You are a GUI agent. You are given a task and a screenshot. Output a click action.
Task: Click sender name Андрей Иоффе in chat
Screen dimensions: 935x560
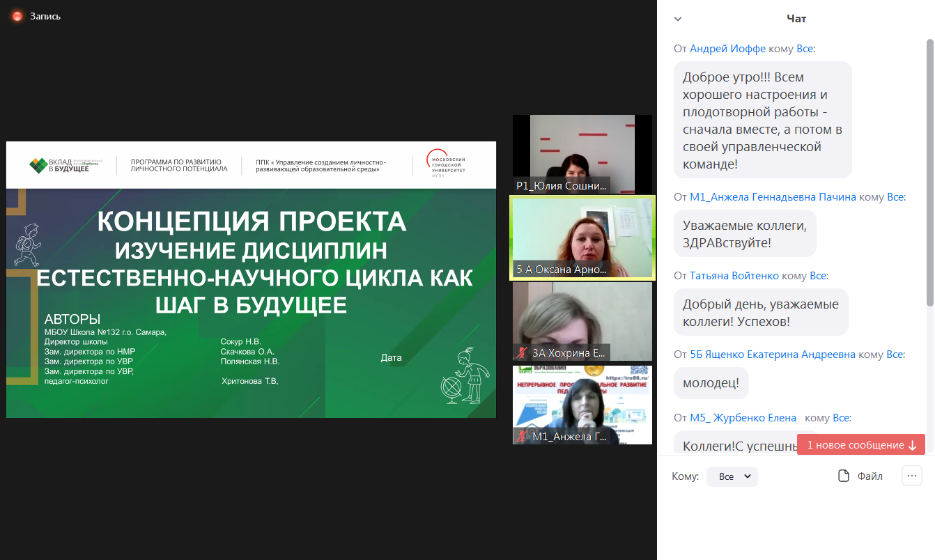click(x=727, y=49)
